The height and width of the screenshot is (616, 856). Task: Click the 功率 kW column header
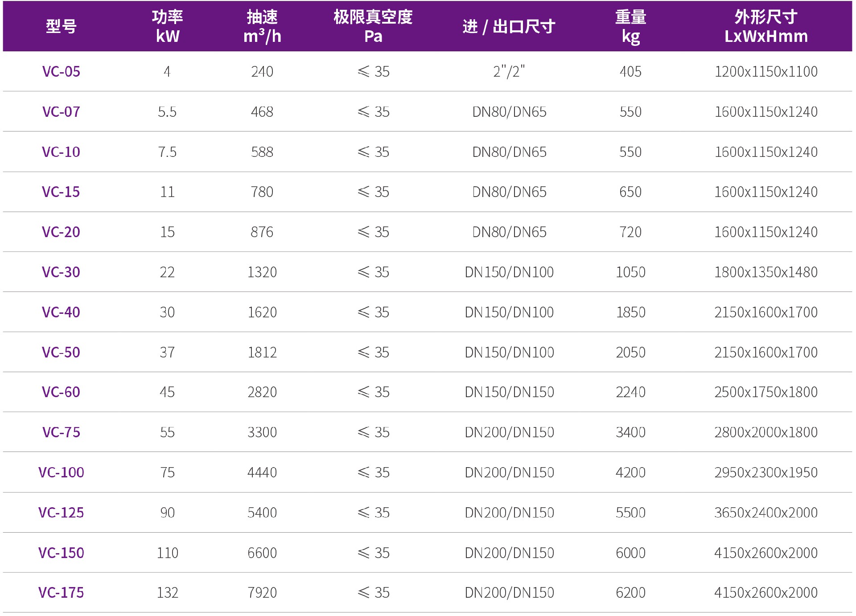[168, 27]
